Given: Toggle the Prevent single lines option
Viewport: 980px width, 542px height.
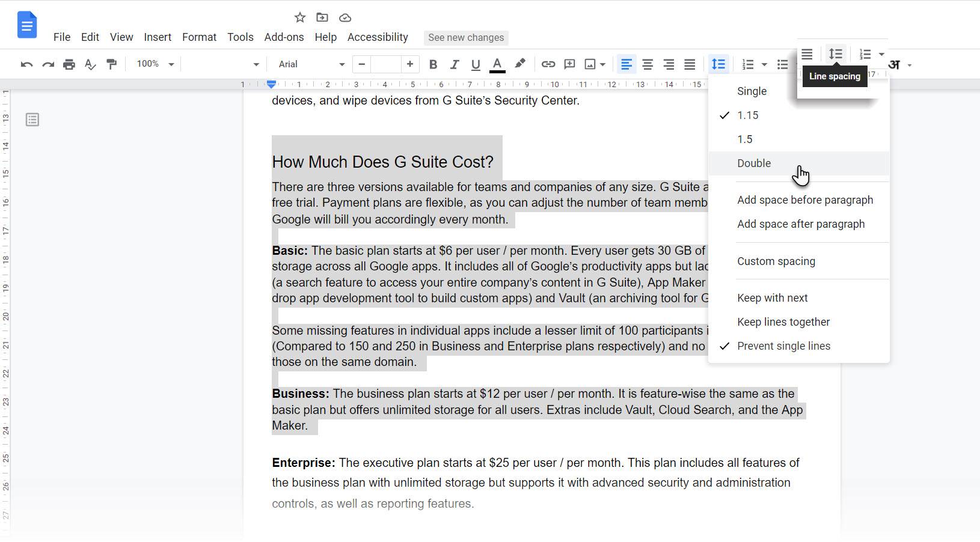Looking at the screenshot, I should point(783,346).
